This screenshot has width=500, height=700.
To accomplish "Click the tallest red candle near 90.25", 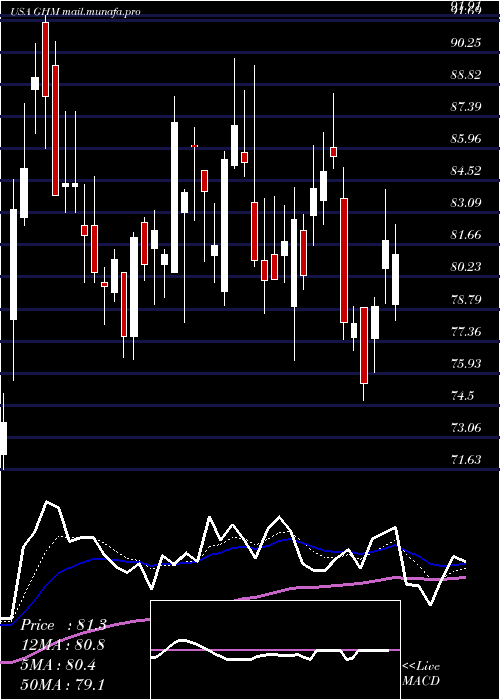I will (x=55, y=130).
